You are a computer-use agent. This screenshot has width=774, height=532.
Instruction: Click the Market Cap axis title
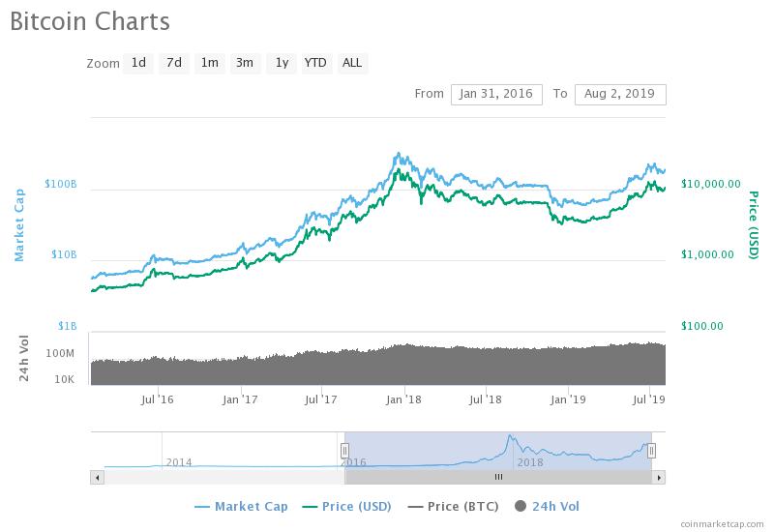coord(19,225)
